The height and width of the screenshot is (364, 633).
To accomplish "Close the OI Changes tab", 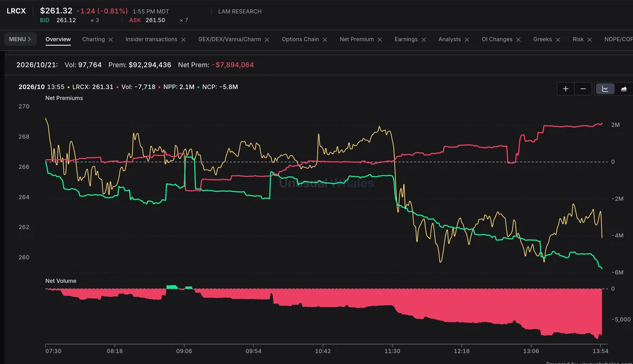I will point(519,40).
